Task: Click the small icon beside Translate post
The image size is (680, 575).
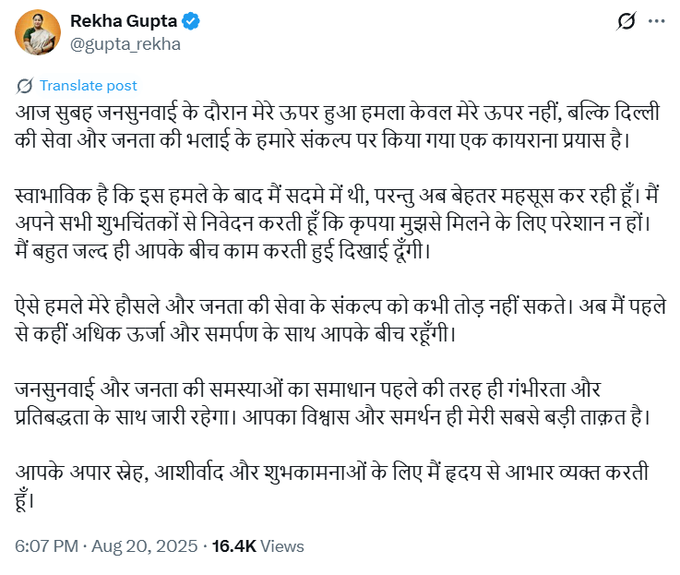Action: (x=24, y=86)
